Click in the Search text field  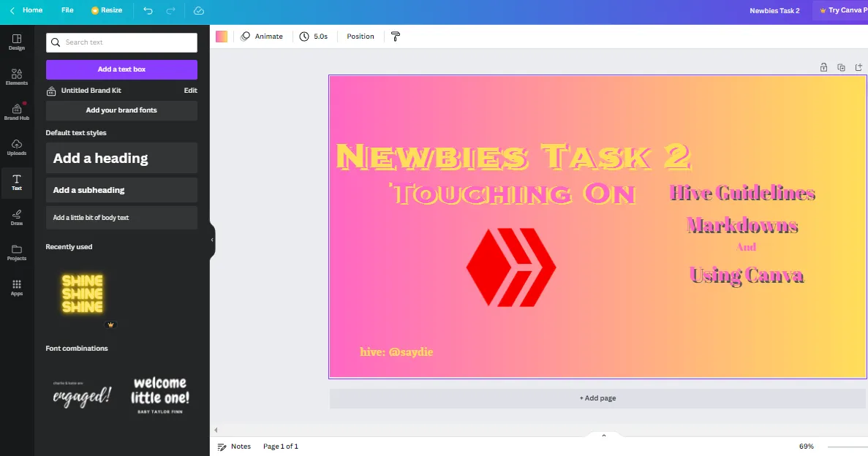pyautogui.click(x=121, y=42)
